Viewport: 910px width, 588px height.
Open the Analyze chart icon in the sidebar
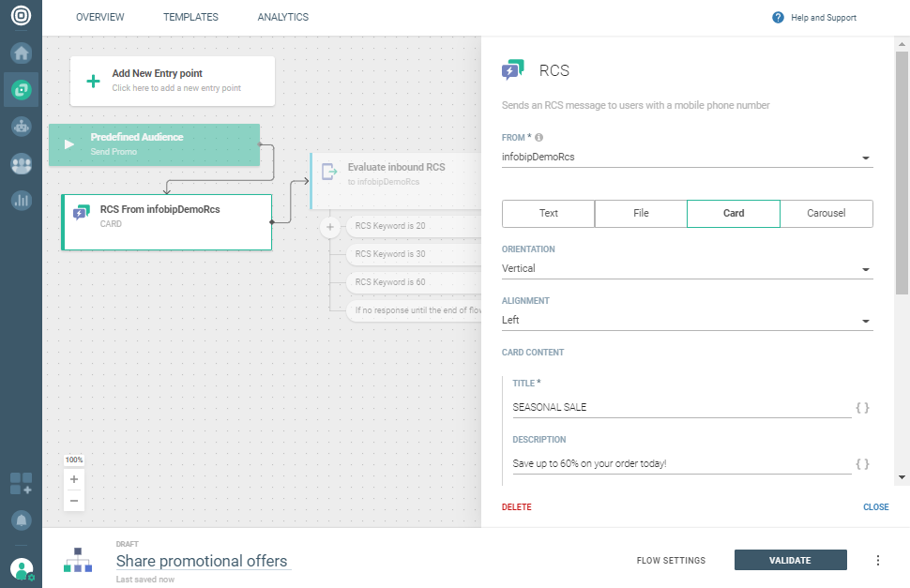[21, 200]
